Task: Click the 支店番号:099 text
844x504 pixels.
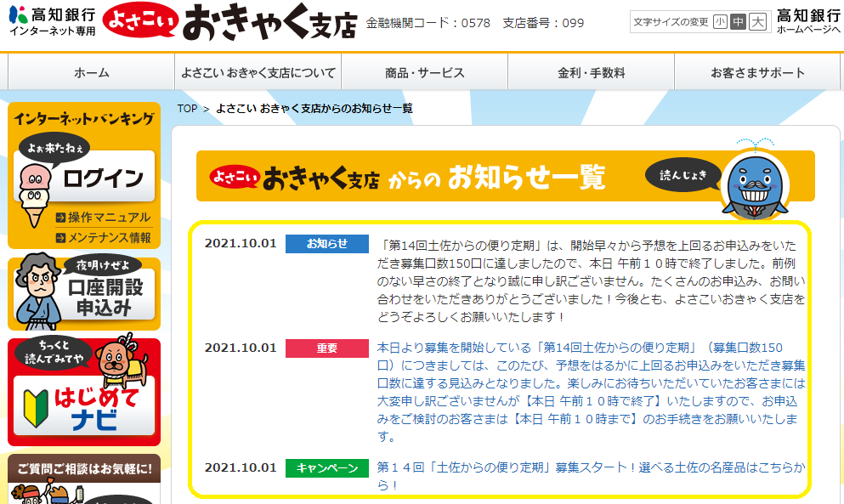Action: pyautogui.click(x=543, y=23)
